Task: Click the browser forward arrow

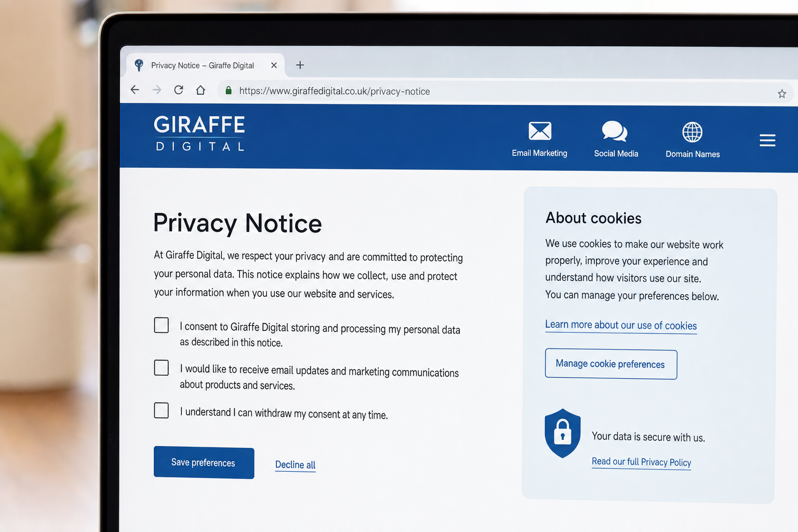Action: tap(157, 90)
